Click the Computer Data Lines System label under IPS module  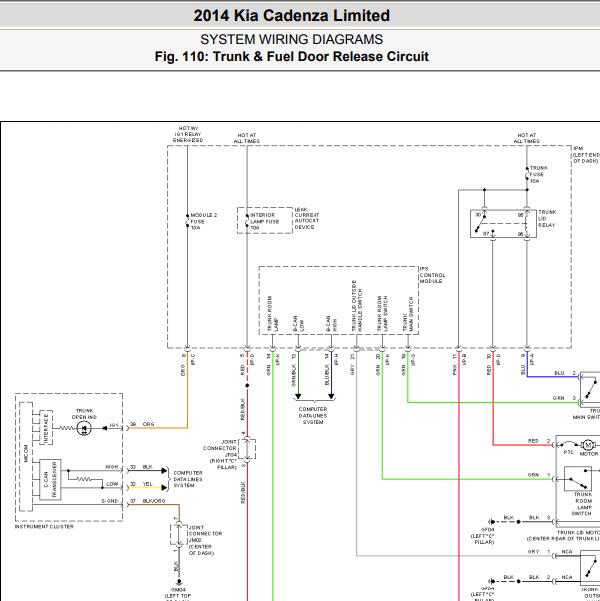click(x=313, y=415)
